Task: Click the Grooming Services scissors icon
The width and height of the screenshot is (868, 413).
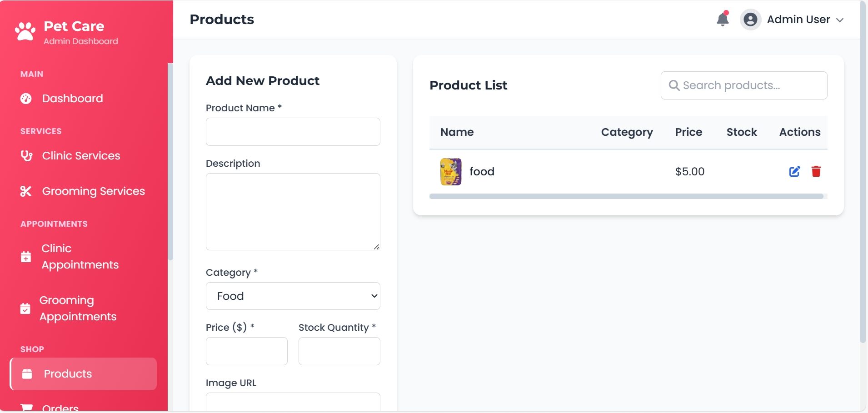Action: pos(26,191)
